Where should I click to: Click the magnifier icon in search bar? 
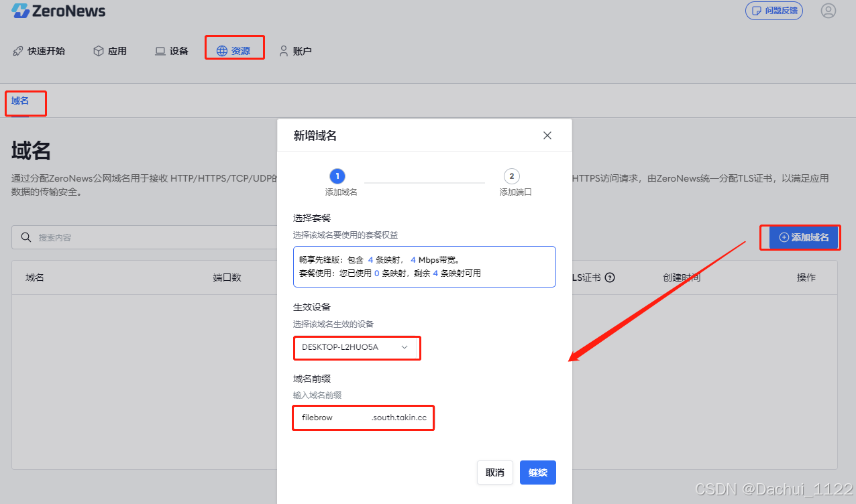tap(26, 237)
